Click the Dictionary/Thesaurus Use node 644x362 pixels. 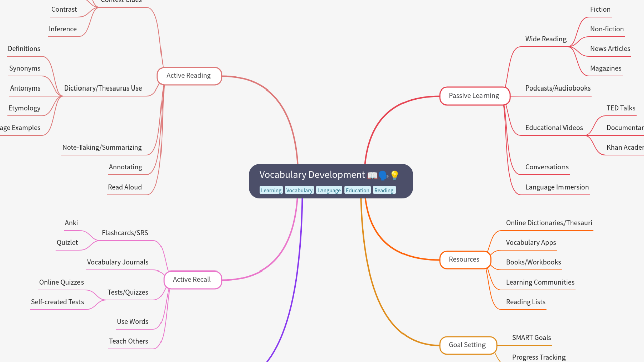(x=103, y=88)
